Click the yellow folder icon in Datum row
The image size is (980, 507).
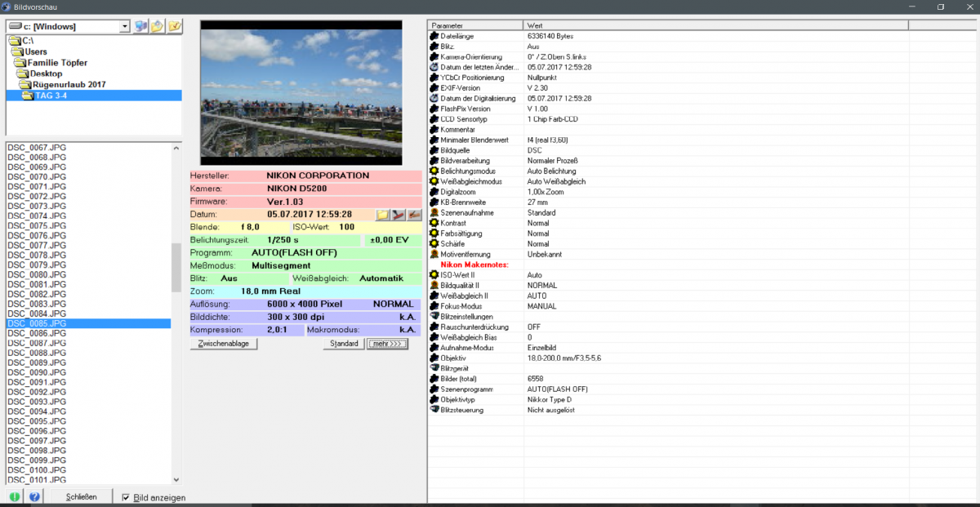[x=382, y=215]
